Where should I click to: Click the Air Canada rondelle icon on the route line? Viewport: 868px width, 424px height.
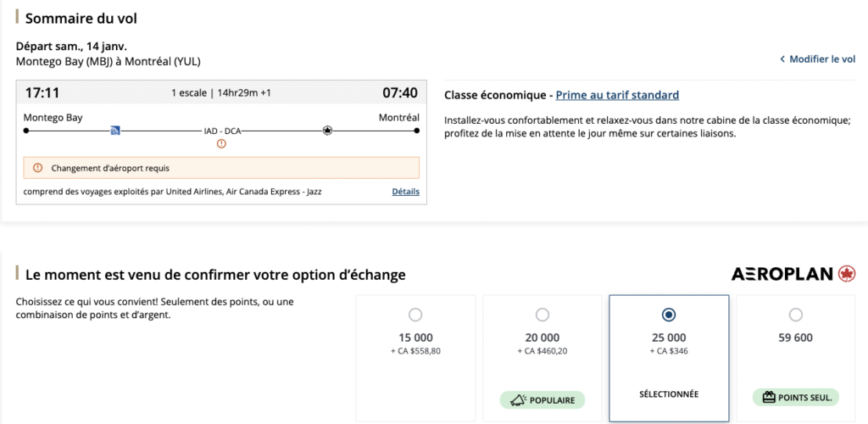[x=326, y=131]
